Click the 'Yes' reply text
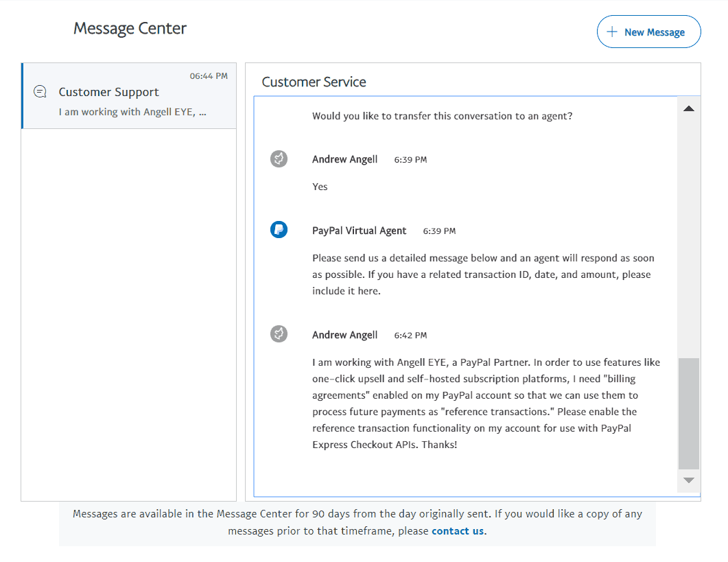Image resolution: width=728 pixels, height=562 pixels. tap(320, 187)
